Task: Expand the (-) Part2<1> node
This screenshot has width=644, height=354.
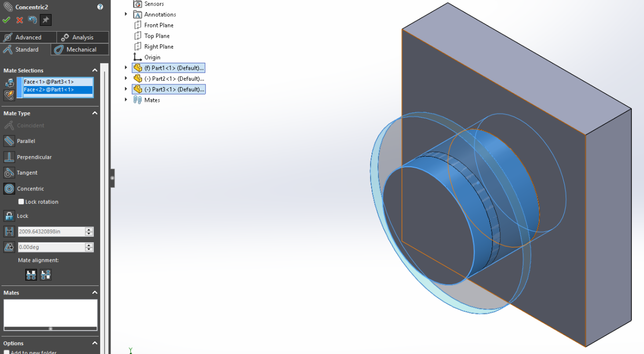Action: point(126,78)
